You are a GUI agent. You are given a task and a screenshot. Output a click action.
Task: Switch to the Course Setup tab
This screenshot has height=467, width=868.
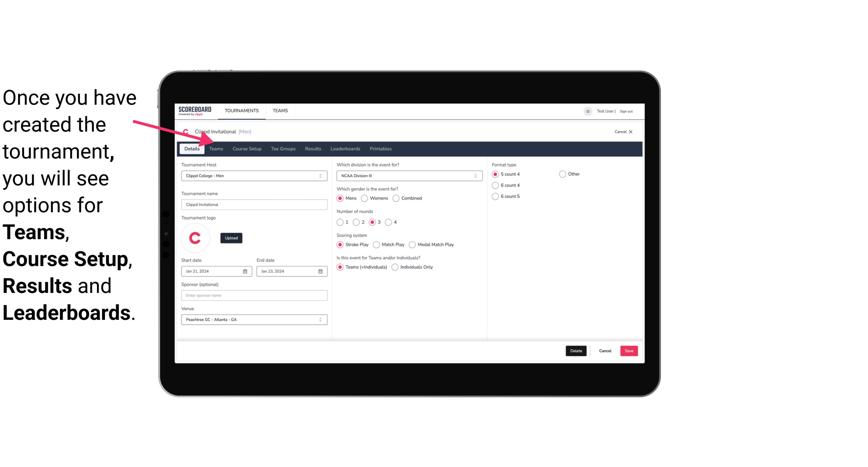coord(246,148)
